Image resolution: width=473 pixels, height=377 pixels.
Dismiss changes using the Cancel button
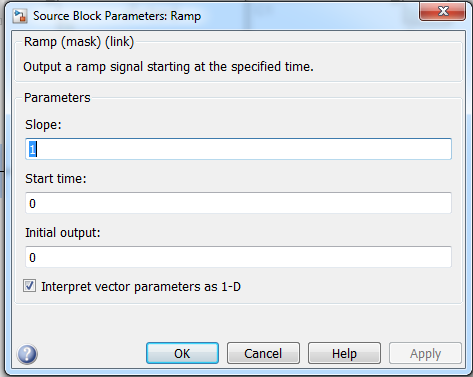click(263, 353)
